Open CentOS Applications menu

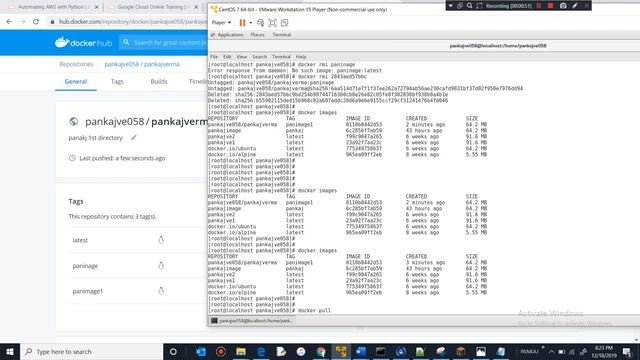coord(230,35)
